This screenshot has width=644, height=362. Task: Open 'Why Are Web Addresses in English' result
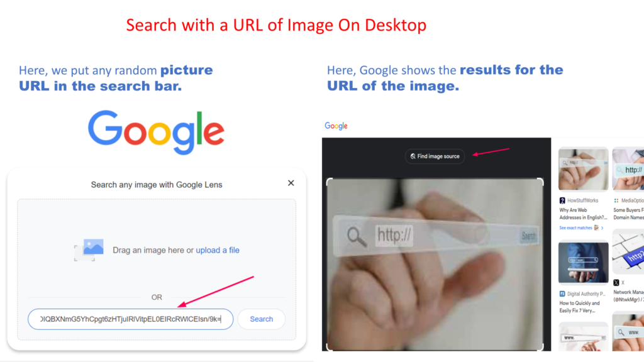coord(583,214)
